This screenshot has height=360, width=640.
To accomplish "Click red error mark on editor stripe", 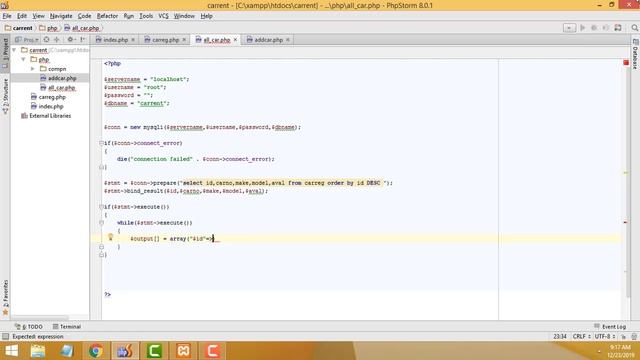I will tap(625, 222).
